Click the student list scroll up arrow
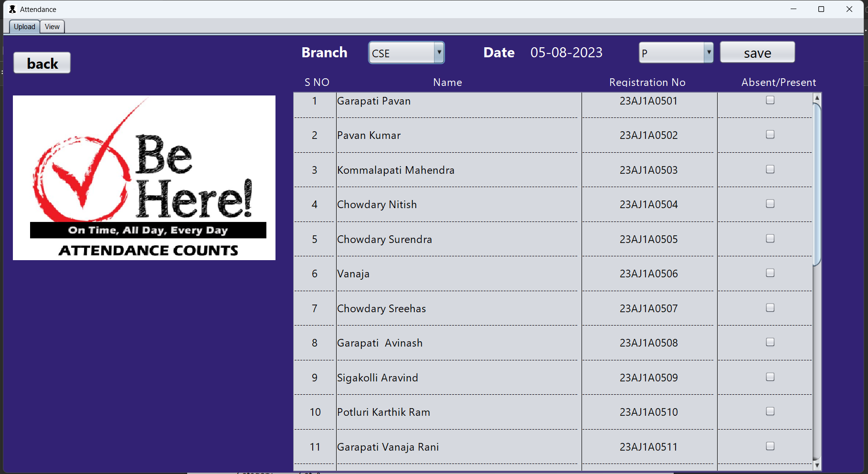Image resolution: width=868 pixels, height=474 pixels. (817, 97)
